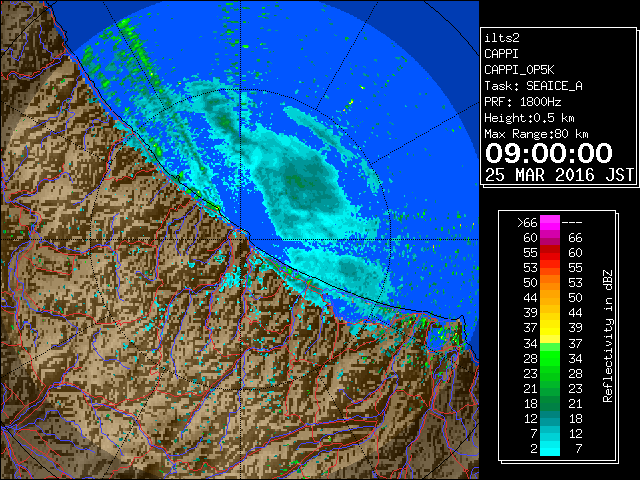The height and width of the screenshot is (480, 640).
Task: Click the ">66" legend label
Action: (x=527, y=223)
